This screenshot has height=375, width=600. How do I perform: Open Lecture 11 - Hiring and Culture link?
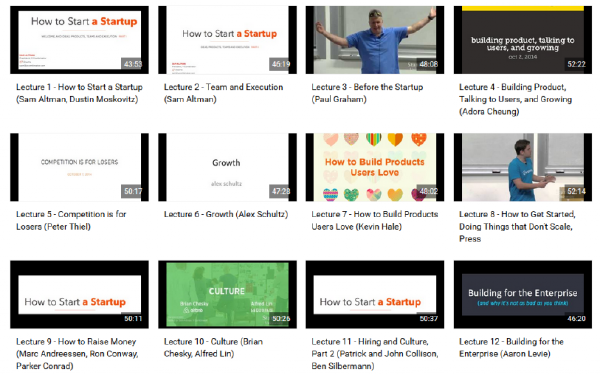[375, 354]
